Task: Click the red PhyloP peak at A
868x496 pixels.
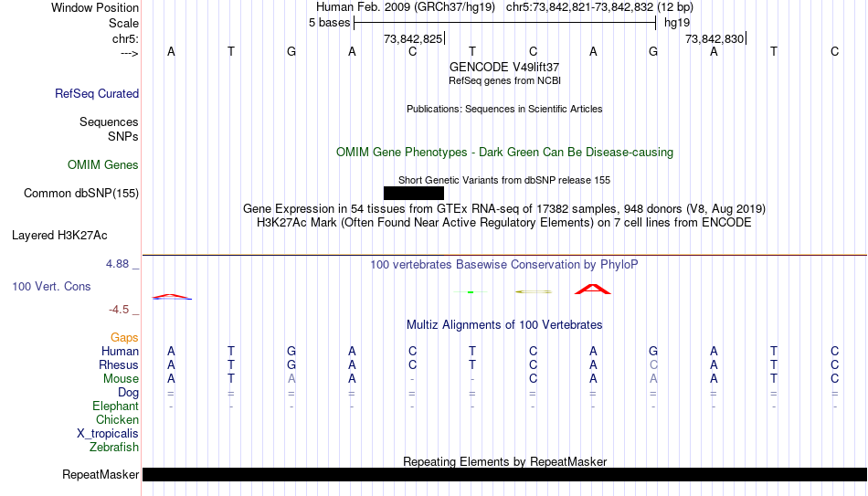Action: 593,289
